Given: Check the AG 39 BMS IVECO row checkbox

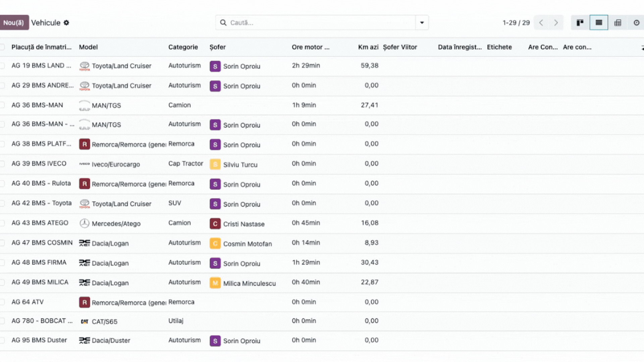Looking at the screenshot, I should [2, 164].
